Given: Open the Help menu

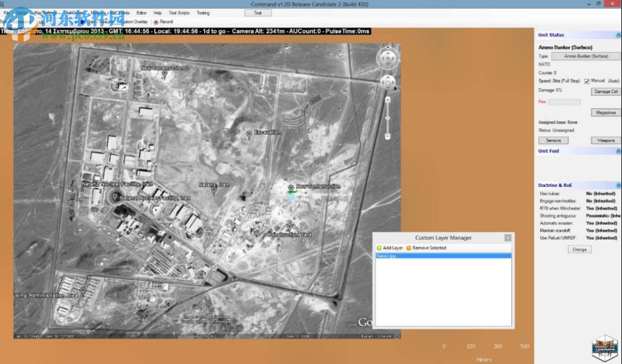Looking at the screenshot, I should (x=157, y=12).
